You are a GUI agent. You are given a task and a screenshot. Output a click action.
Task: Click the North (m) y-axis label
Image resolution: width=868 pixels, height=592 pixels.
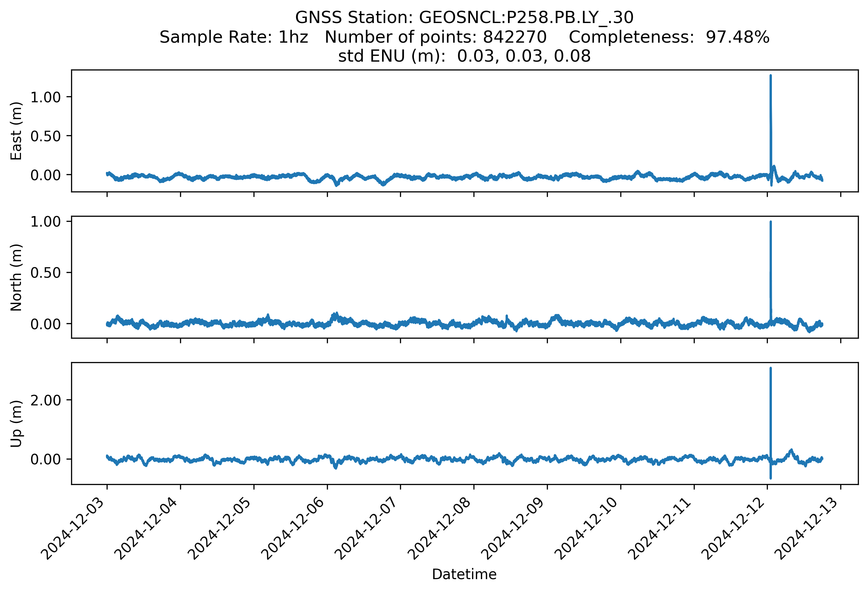[x=16, y=277]
